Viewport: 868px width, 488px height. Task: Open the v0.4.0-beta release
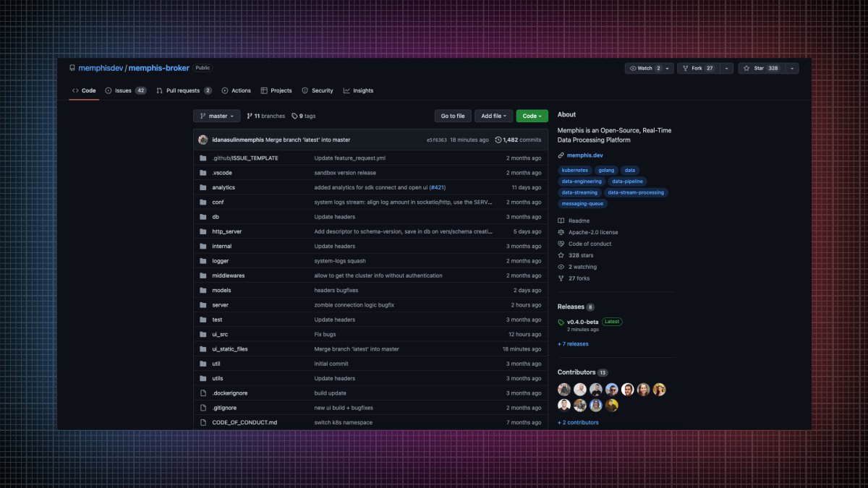click(582, 322)
